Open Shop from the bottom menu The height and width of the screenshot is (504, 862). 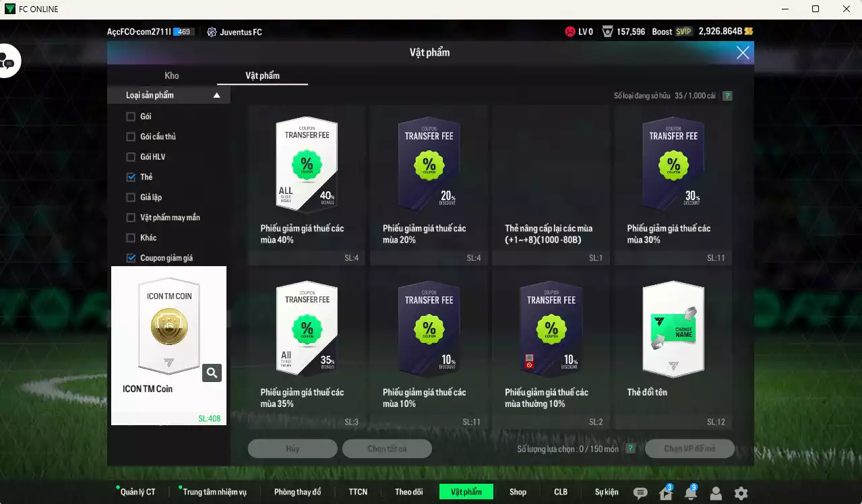pos(518,492)
